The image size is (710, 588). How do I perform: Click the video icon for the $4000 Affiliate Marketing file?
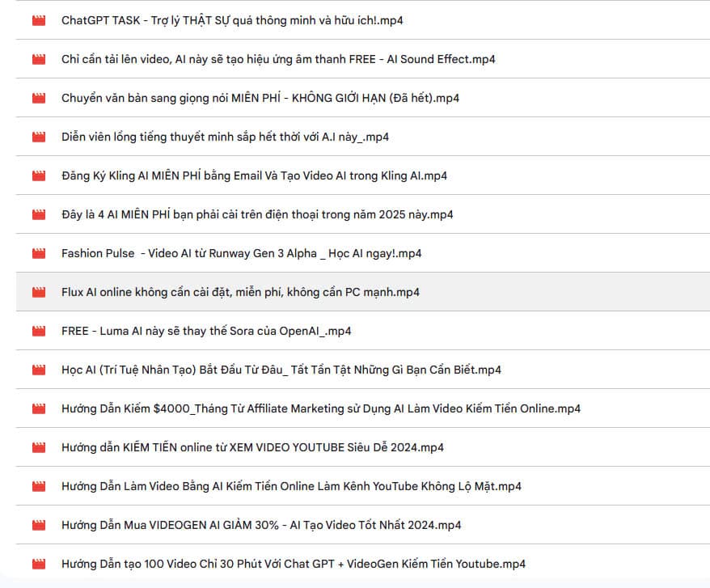39,408
